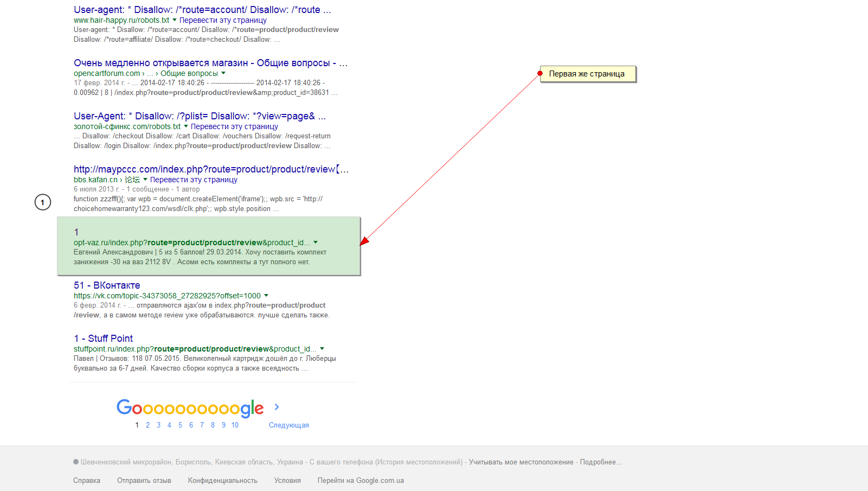Image resolution: width=868 pixels, height=491 pixels.
Task: Translate the bbs.kafan.cn result page
Action: click(x=194, y=180)
